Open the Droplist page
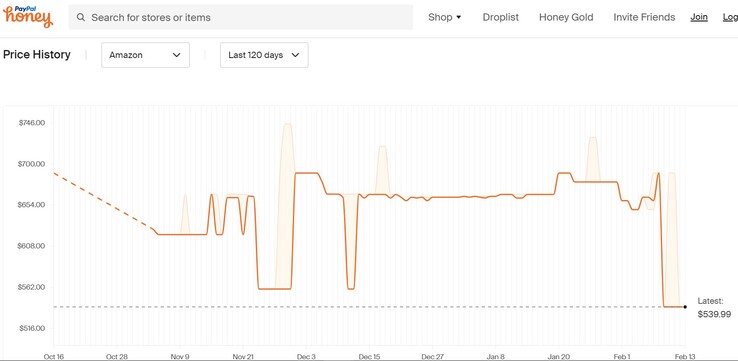Screen dimensions: 738x361 [500, 17]
